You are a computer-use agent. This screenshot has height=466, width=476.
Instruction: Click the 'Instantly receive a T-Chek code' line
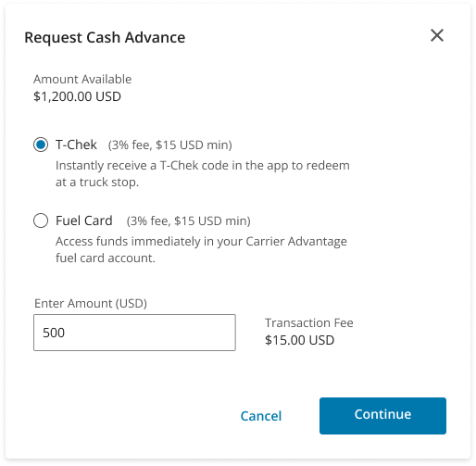point(203,166)
